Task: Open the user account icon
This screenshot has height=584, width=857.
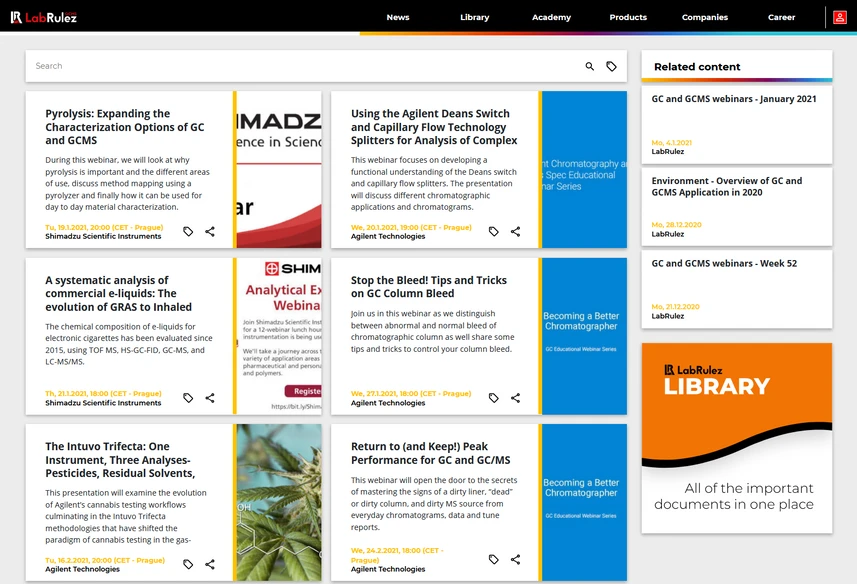Action: coord(840,17)
